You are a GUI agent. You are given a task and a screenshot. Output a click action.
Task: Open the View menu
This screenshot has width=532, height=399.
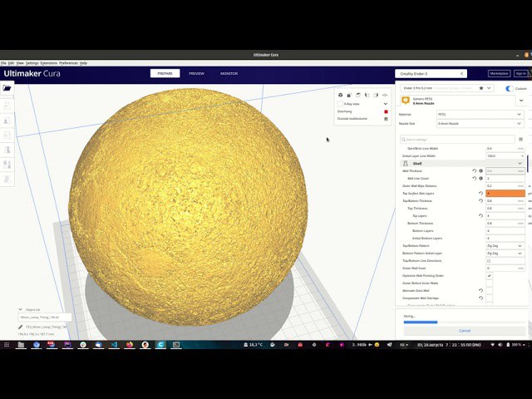20,63
